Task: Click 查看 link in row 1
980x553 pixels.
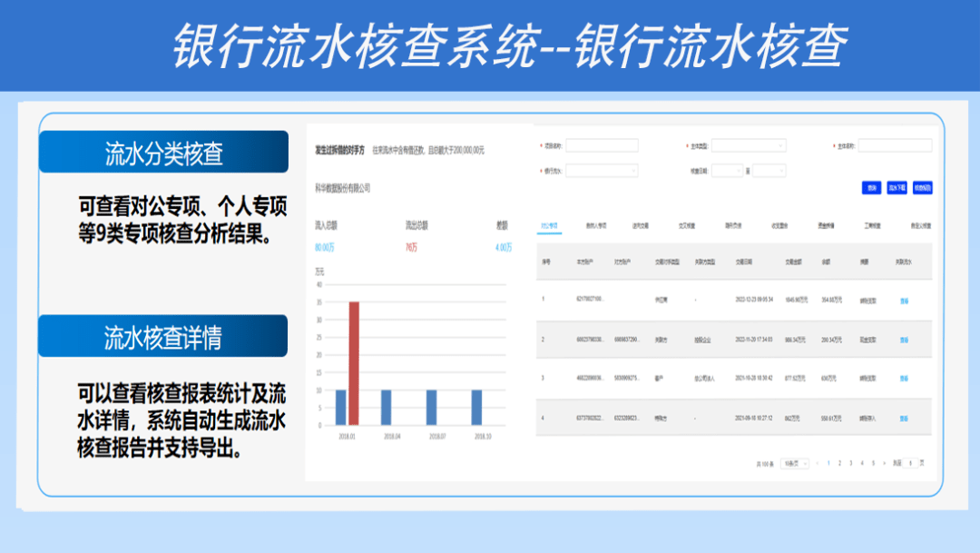Action: (904, 301)
